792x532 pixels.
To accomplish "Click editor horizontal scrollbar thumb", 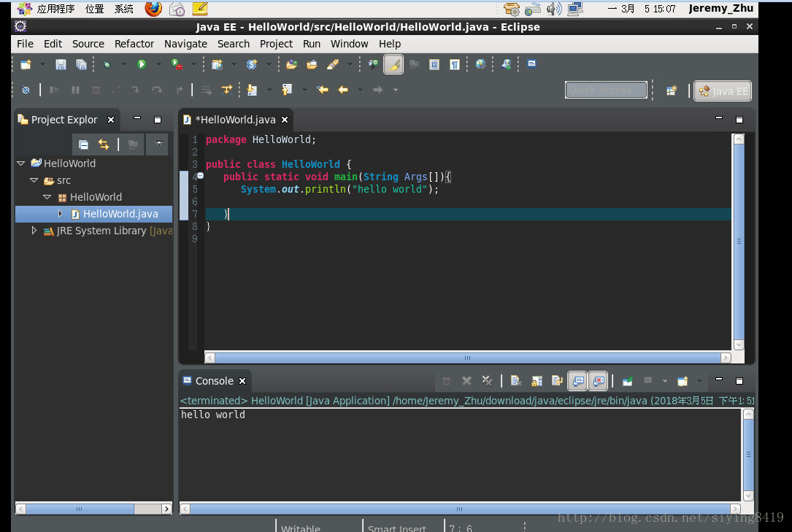I will point(468,358).
